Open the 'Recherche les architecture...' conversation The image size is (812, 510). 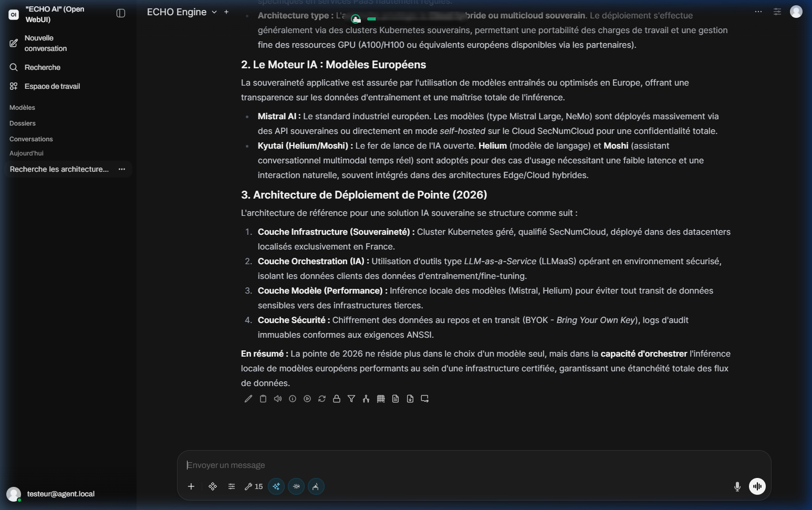pos(59,169)
